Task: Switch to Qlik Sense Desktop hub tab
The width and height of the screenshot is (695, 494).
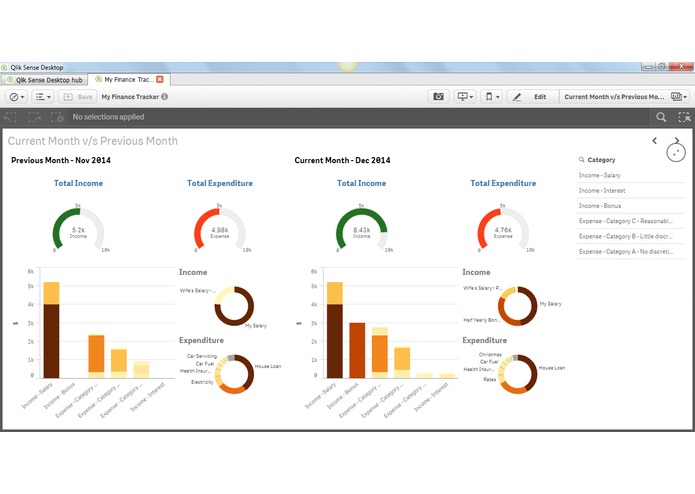Action: 45,80
